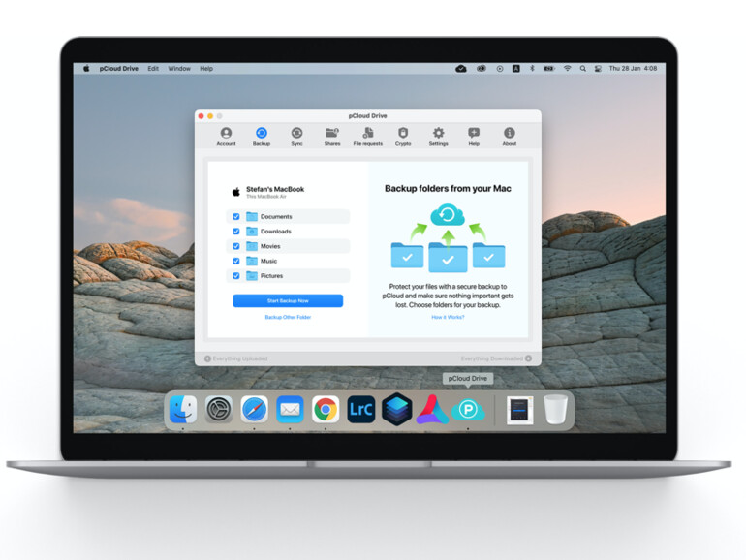The width and height of the screenshot is (746, 560).
Task: Uncheck the Downloads folder checkbox
Action: pyautogui.click(x=236, y=232)
